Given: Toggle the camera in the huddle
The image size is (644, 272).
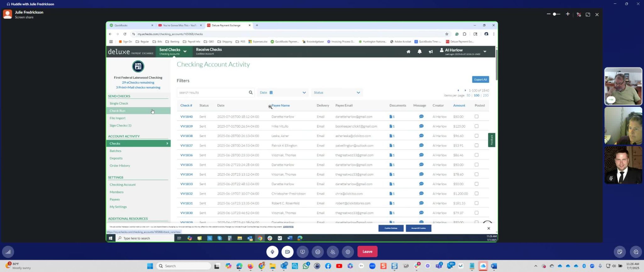Looking at the screenshot, I should [287, 252].
